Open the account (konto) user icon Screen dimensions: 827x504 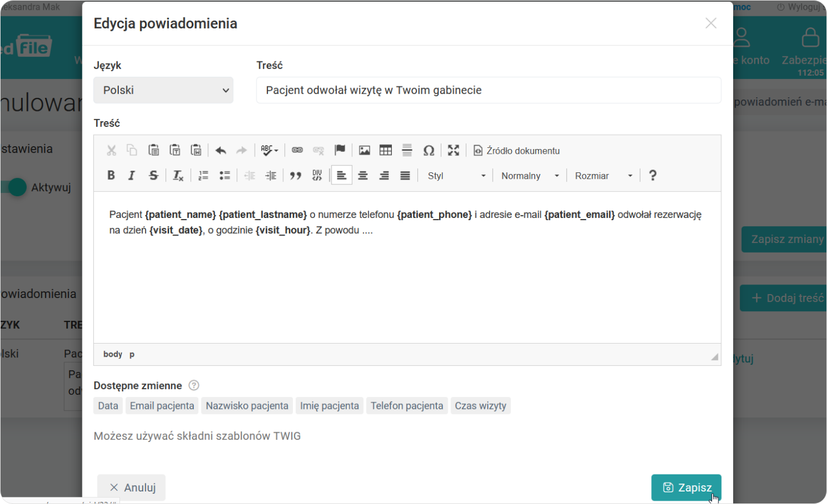click(742, 38)
